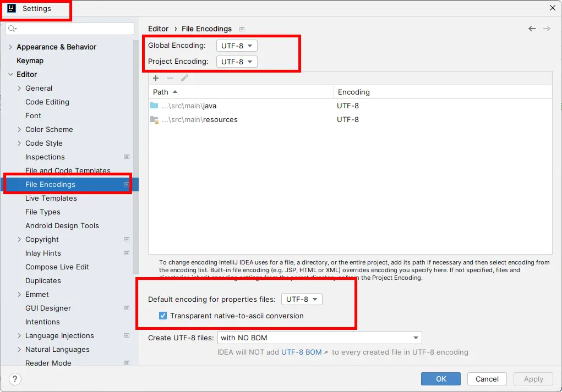Open the Keymap settings page

pos(30,60)
